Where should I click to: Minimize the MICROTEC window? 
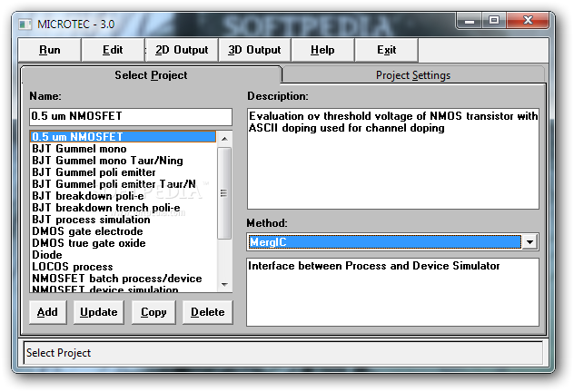pyautogui.click(x=470, y=20)
